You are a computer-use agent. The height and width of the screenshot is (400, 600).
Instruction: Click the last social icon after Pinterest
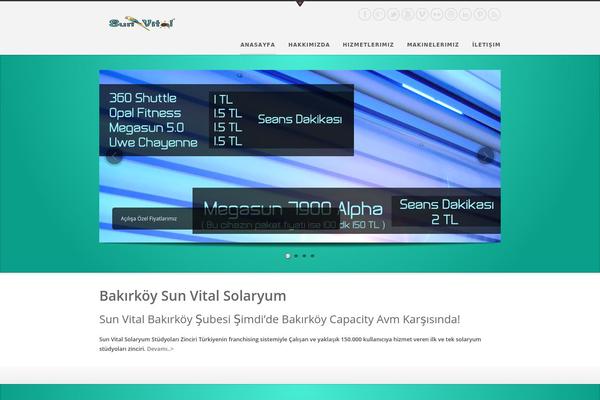[494, 14]
